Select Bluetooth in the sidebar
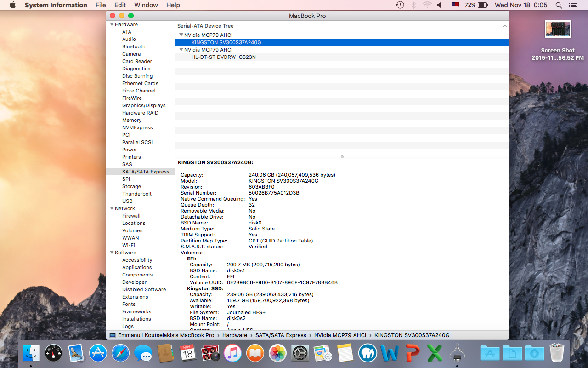This screenshot has height=368, width=588. (134, 46)
